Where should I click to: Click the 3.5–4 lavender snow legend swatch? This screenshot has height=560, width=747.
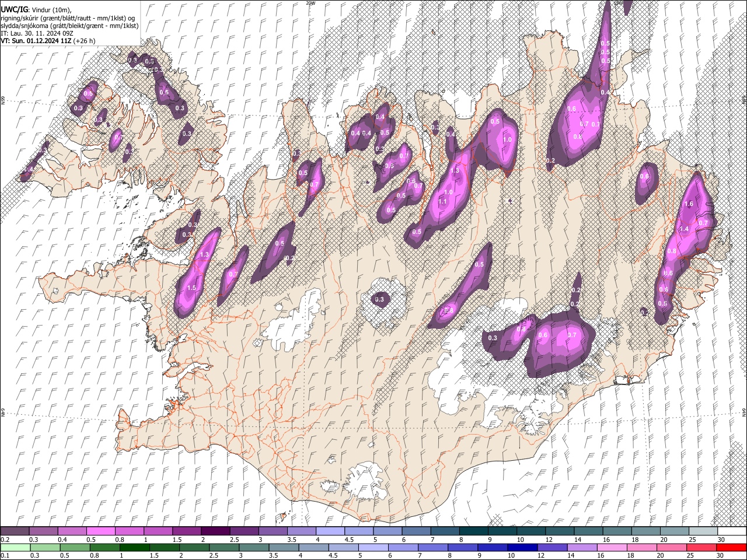301,531
